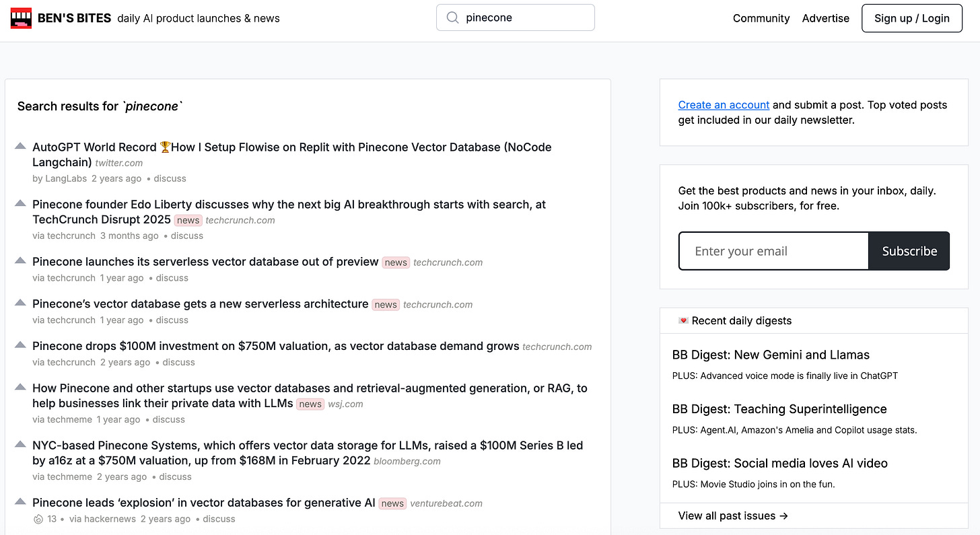Open 'Pinecone launches its serverless vector database' article

click(205, 262)
